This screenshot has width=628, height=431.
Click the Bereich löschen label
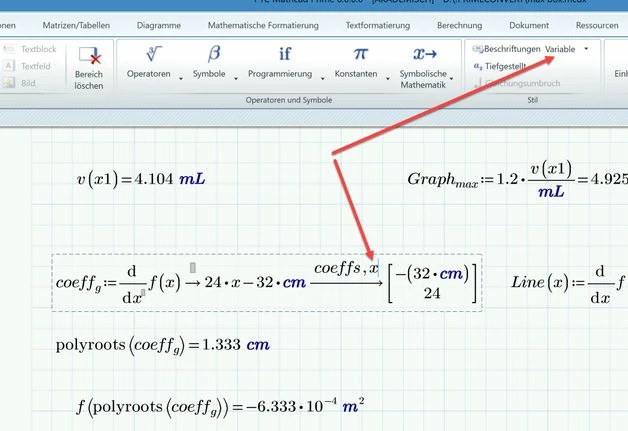pyautogui.click(x=89, y=80)
